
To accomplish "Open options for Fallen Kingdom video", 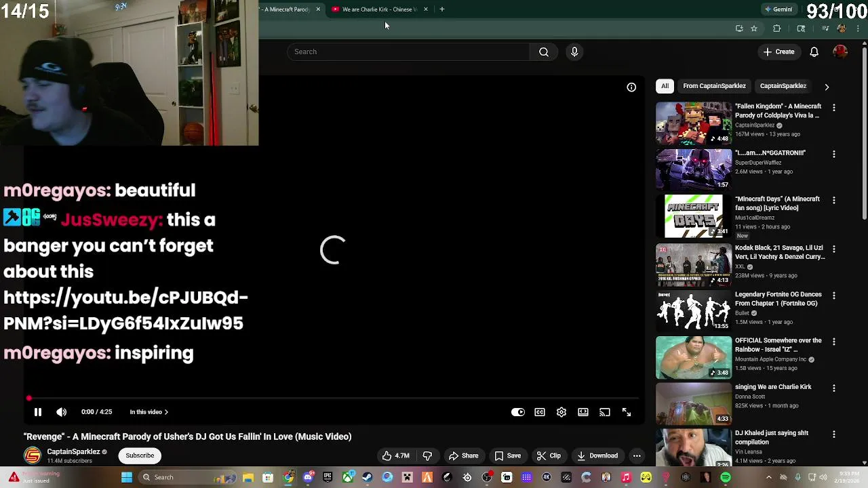I will point(834,108).
